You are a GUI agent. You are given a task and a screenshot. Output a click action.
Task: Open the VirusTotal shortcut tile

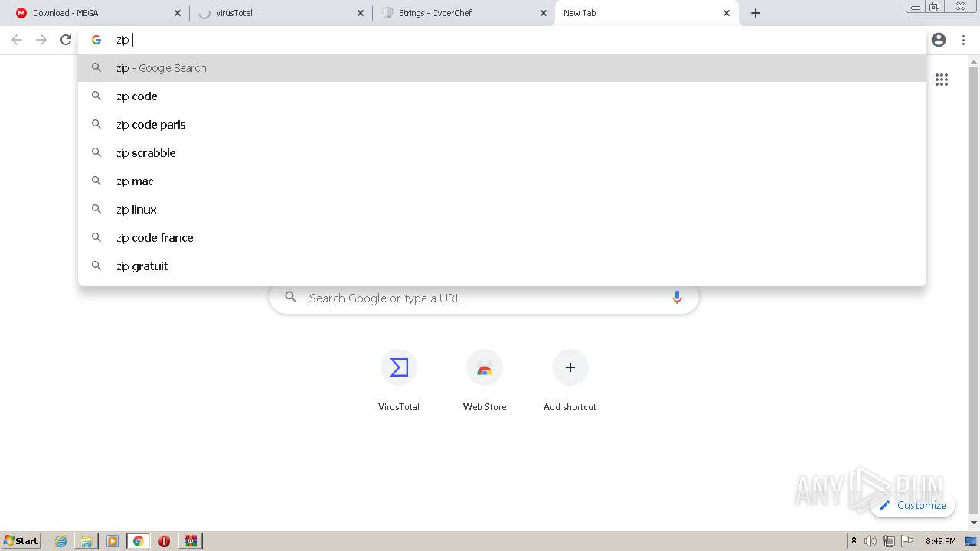click(399, 381)
